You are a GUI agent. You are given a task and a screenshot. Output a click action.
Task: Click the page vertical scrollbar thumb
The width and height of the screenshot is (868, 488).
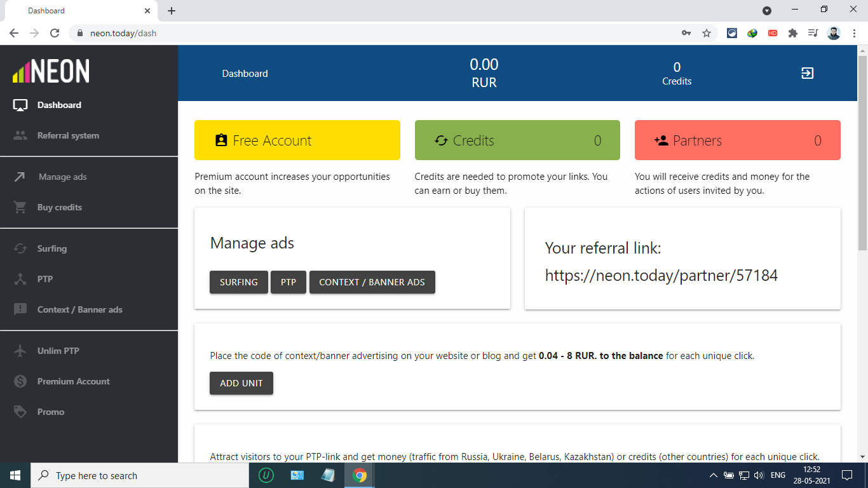(862, 152)
